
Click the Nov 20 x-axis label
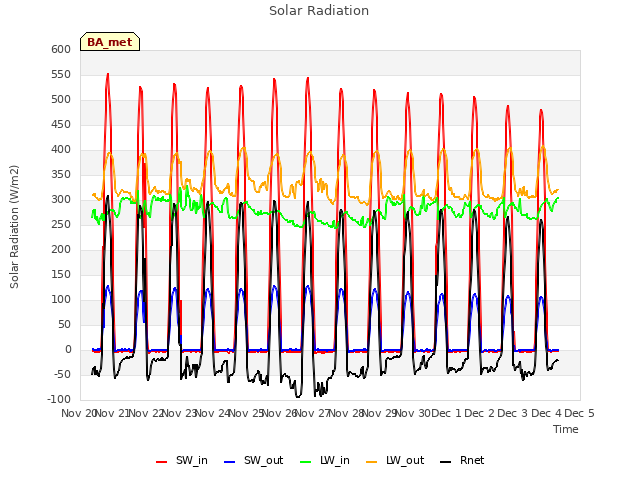[78, 413]
